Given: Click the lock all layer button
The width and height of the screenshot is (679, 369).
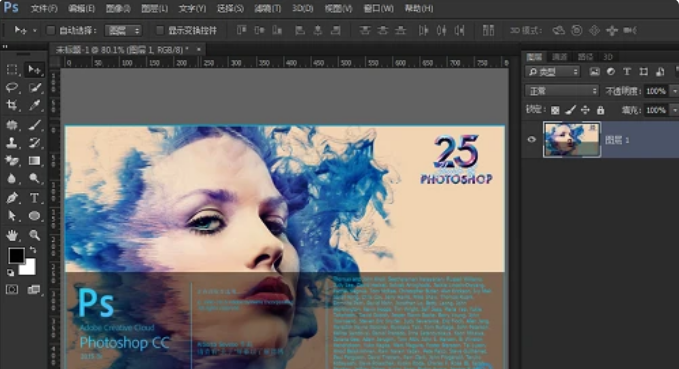Looking at the screenshot, I should coord(600,110).
